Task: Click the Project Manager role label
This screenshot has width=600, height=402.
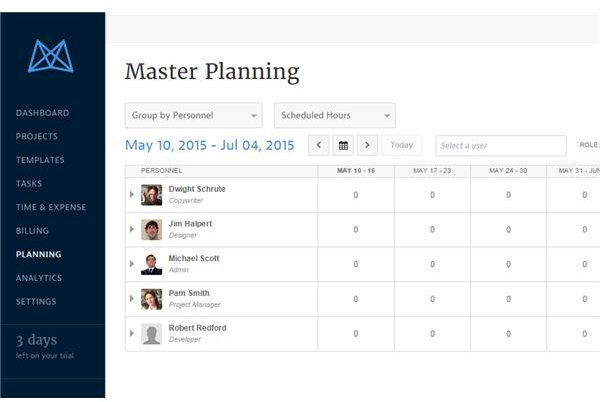Action: coord(195,305)
